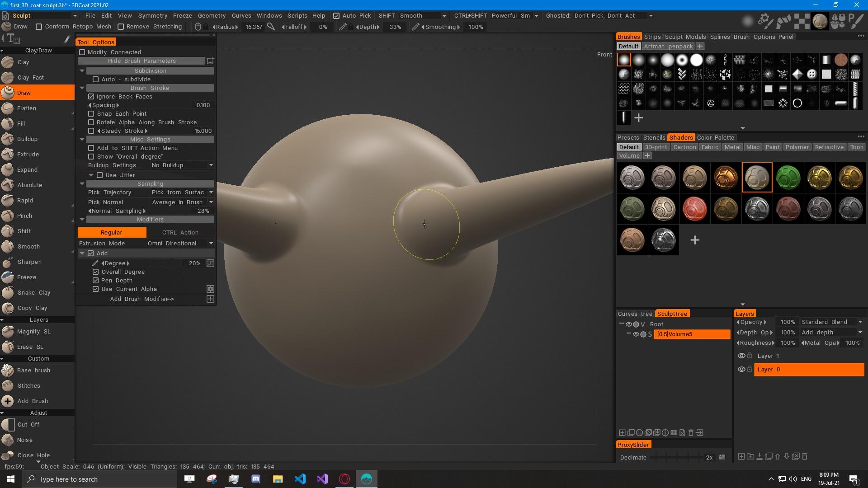
Task: Select the Pinch sculpt tool
Action: [x=24, y=216]
